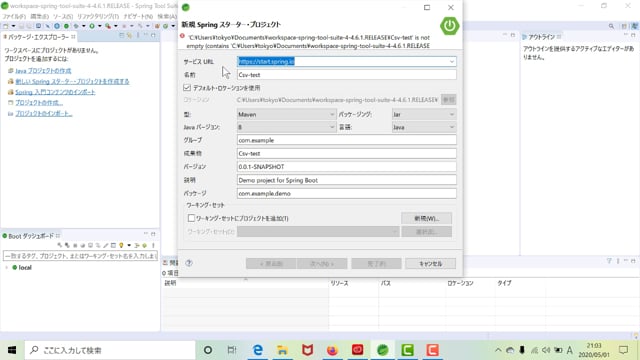Click the green Run button in main toolbar
Screen dimensions: 640x360
click(x=92, y=26)
